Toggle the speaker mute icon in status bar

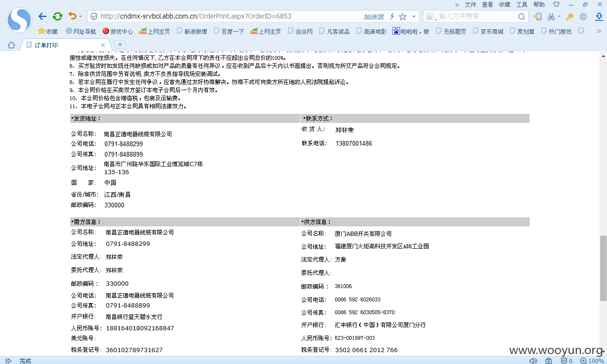533,361
